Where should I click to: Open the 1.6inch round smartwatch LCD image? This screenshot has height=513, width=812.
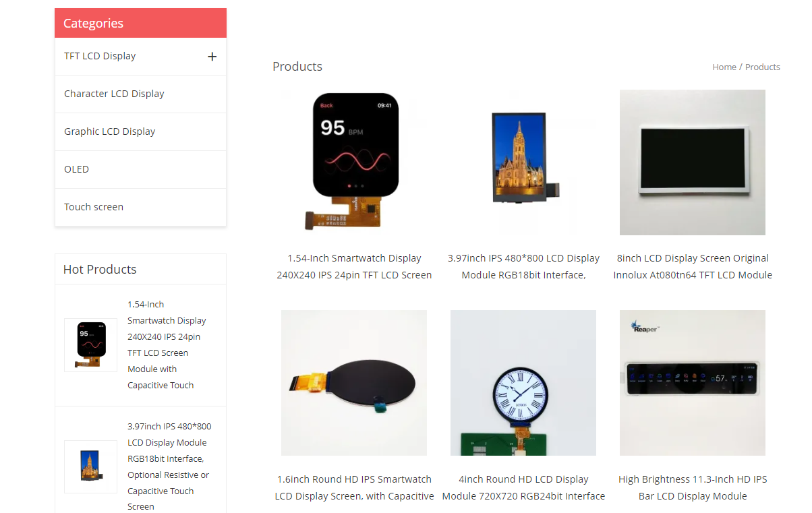354,383
